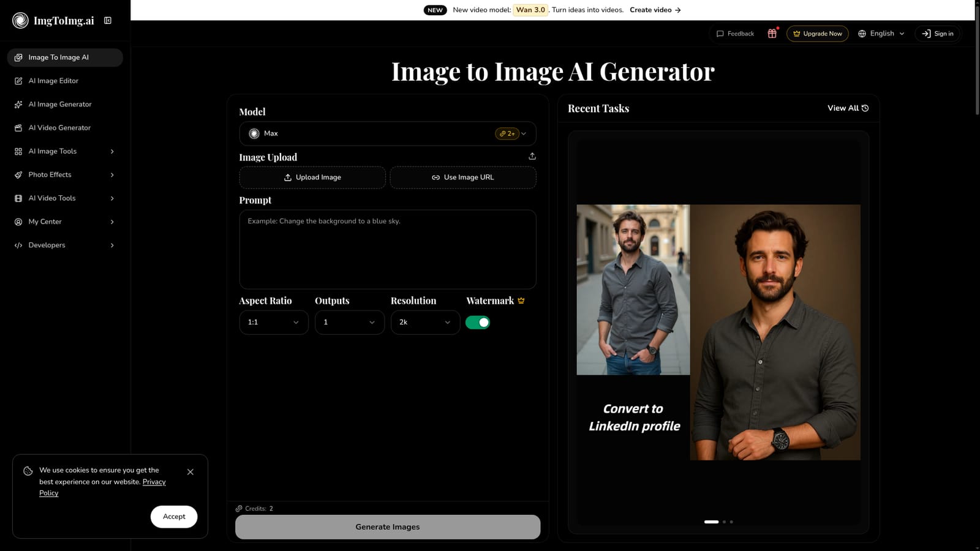Click the history icon beside View All
This screenshot has width=980, height=551.
pos(865,108)
